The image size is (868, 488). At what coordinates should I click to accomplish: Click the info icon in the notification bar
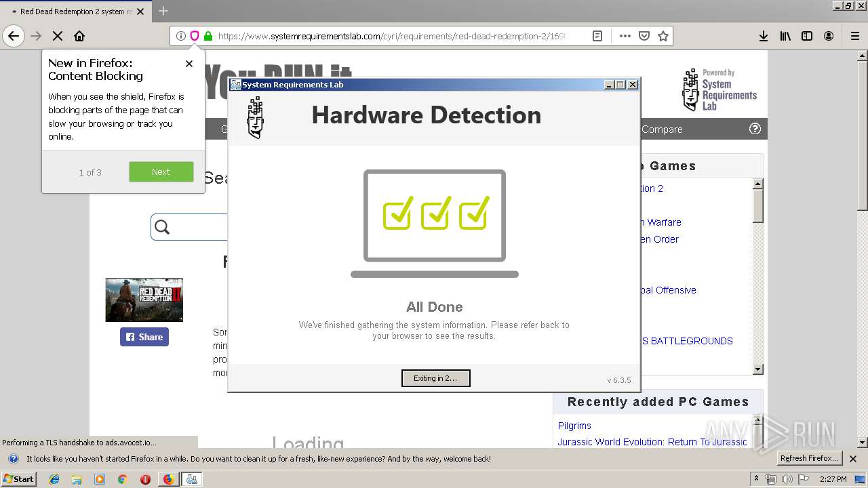point(13,459)
